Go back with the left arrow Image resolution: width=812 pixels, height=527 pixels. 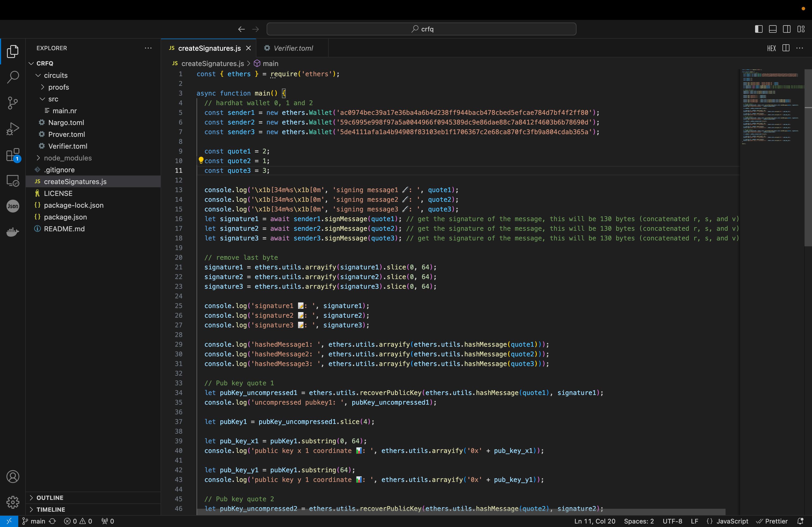point(242,29)
